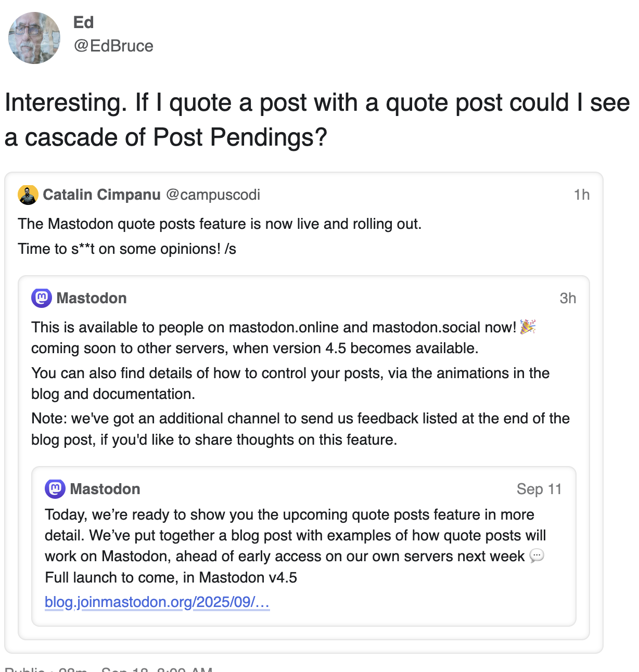Click Catalin Cimpanu's small avatar icon
Image resolution: width=639 pixels, height=672 pixels.
click(28, 195)
